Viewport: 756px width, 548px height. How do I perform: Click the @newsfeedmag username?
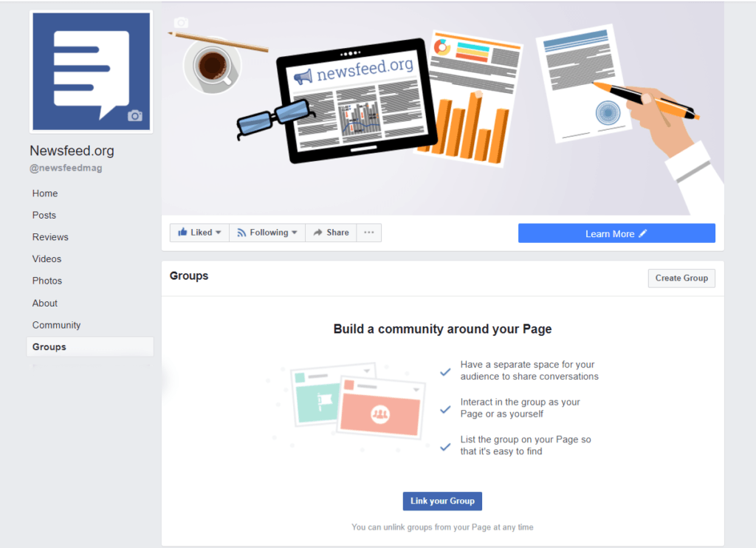click(66, 168)
